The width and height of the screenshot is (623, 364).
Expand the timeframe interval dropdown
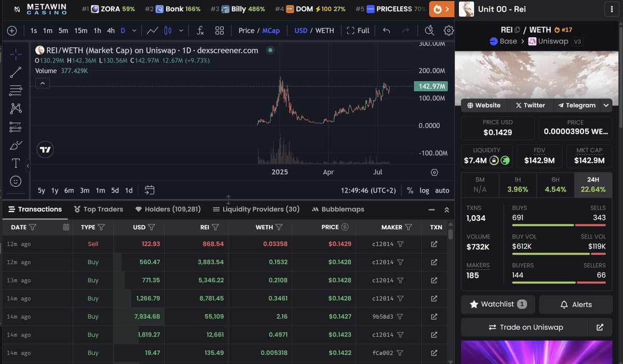pos(134,31)
